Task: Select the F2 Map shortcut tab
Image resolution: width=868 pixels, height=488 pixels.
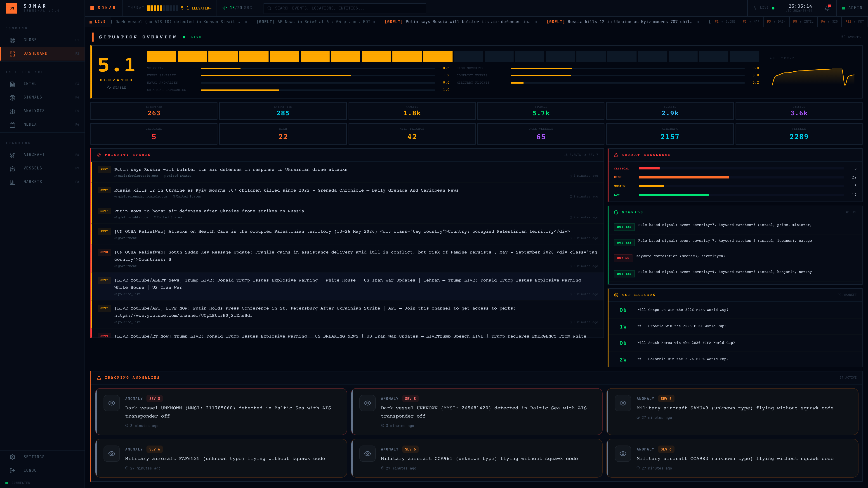Action: (x=751, y=21)
